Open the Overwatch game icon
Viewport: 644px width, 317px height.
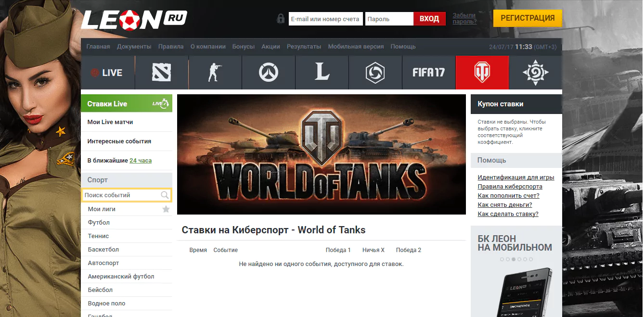269,73
